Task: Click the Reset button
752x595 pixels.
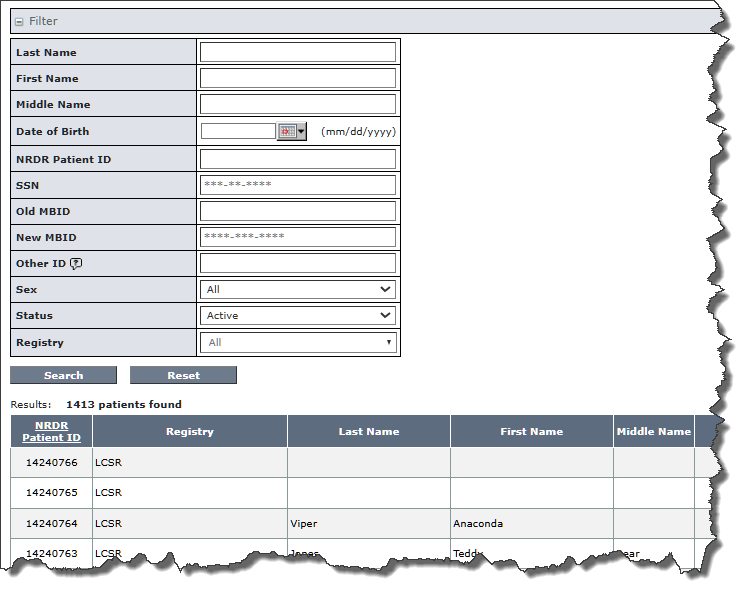Action: tap(183, 375)
